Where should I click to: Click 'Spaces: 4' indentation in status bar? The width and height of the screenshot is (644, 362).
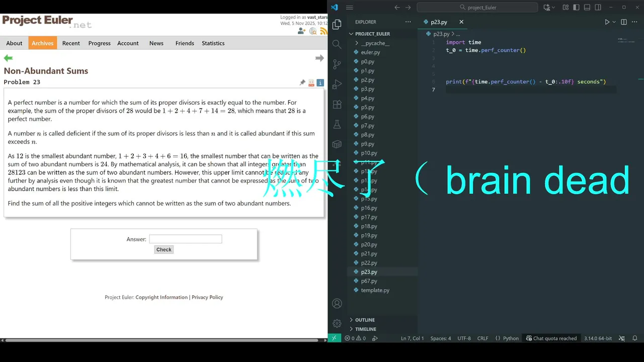coord(441,338)
